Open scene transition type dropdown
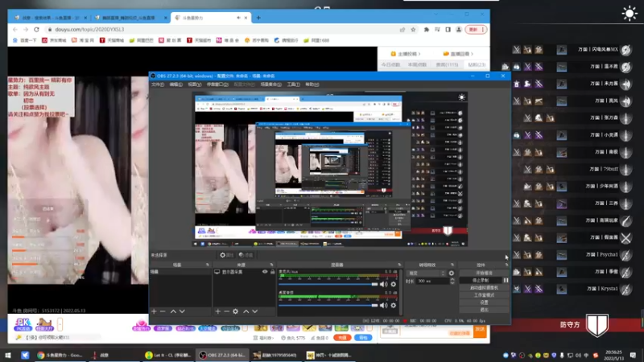644x362 pixels. click(426, 273)
